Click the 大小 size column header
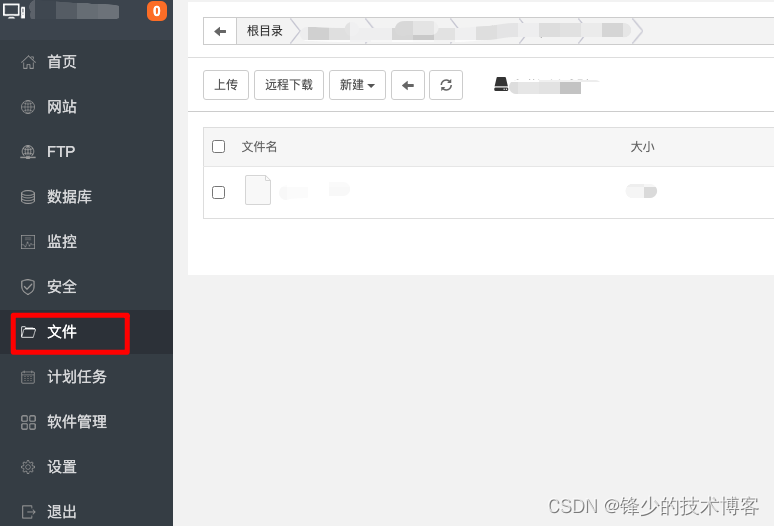This screenshot has width=774, height=526. pyautogui.click(x=642, y=147)
